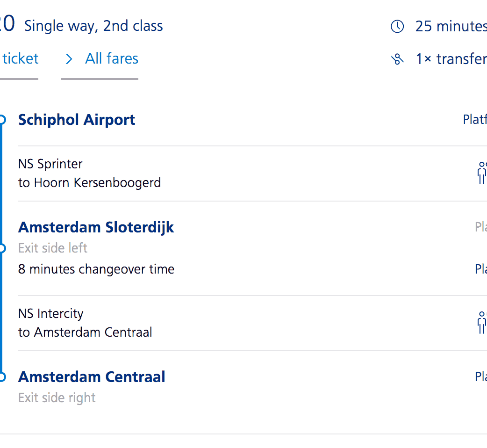Click the Exit side right note

point(57,398)
